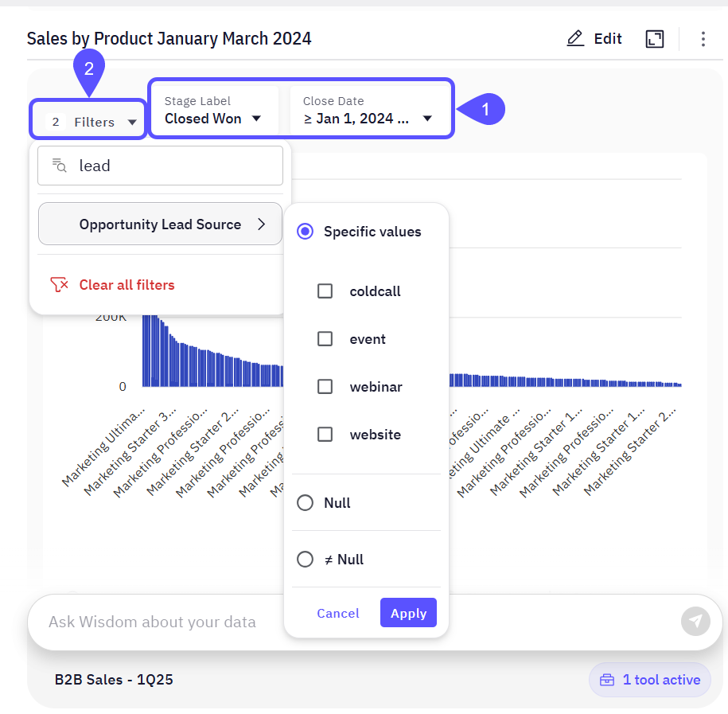Viewport: 728px width, 714px height.
Task: Check the coldcall checkbox
Action: [325, 291]
